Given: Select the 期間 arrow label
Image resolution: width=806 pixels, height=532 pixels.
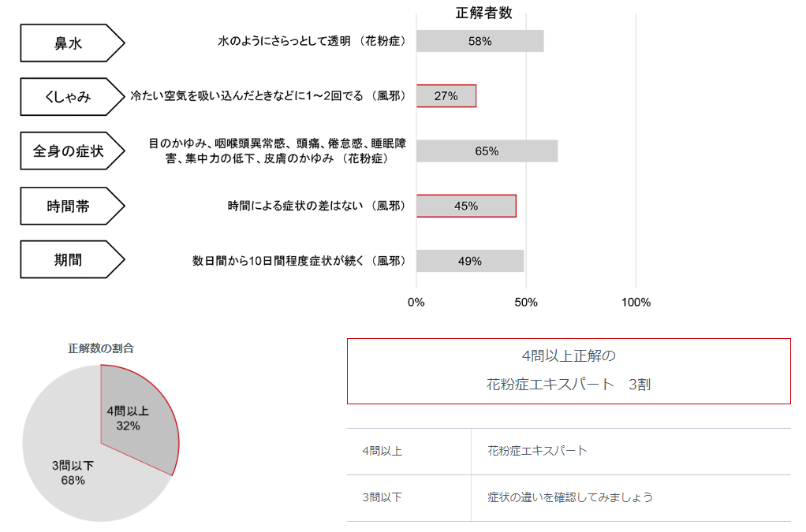Looking at the screenshot, I should pos(72,260).
